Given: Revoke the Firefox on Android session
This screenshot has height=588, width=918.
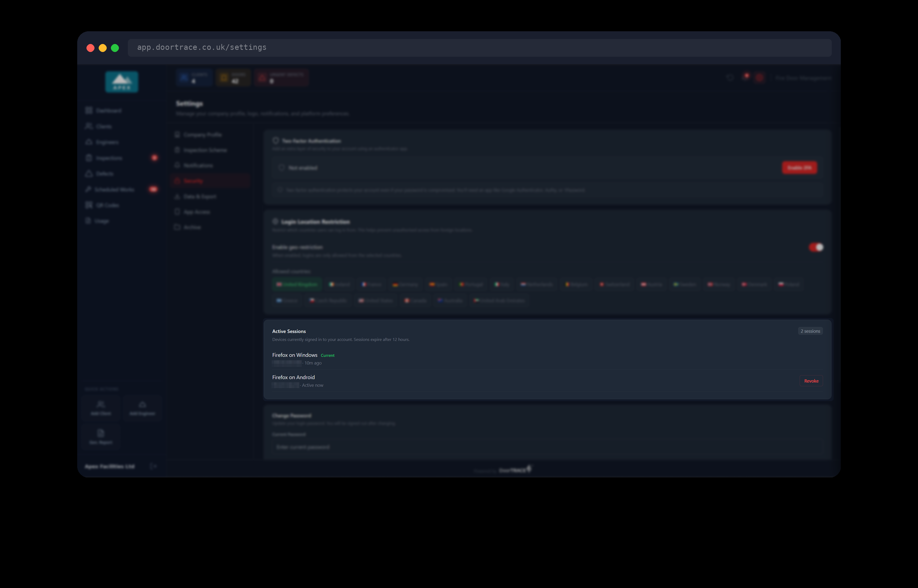Looking at the screenshot, I should [811, 381].
